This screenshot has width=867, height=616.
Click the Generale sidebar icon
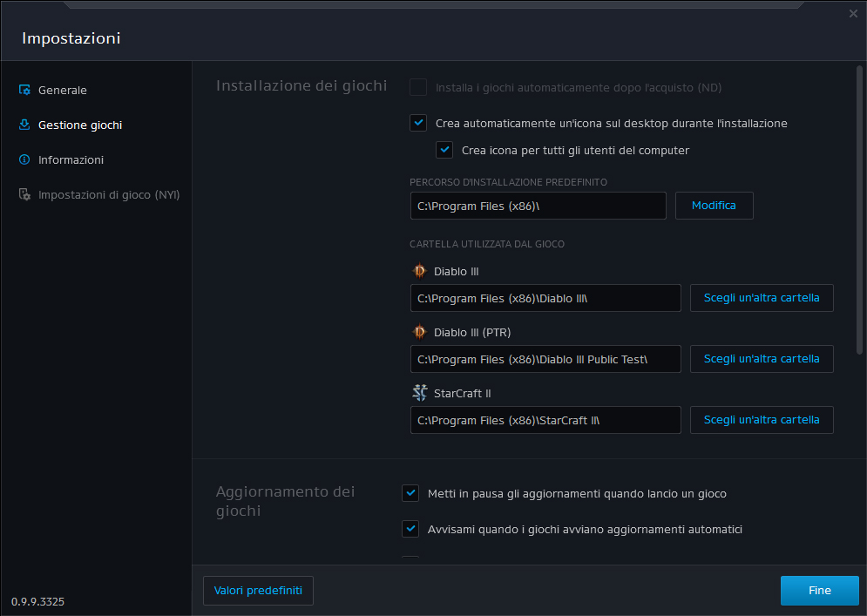(x=24, y=90)
